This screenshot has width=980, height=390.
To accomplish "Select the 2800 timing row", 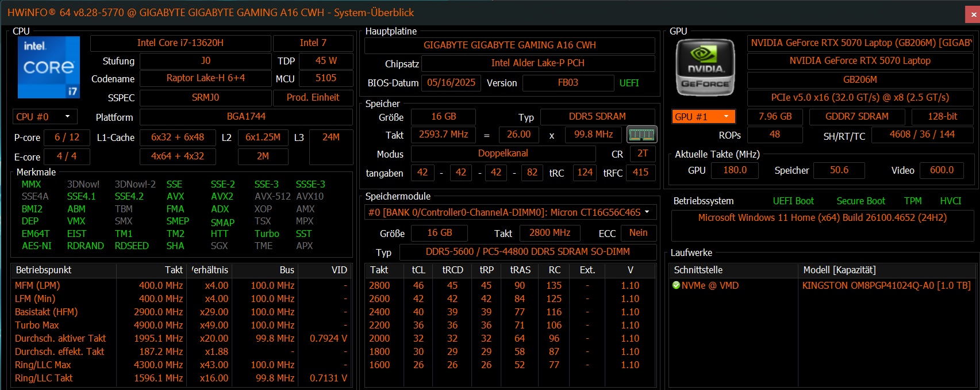I will [510, 286].
